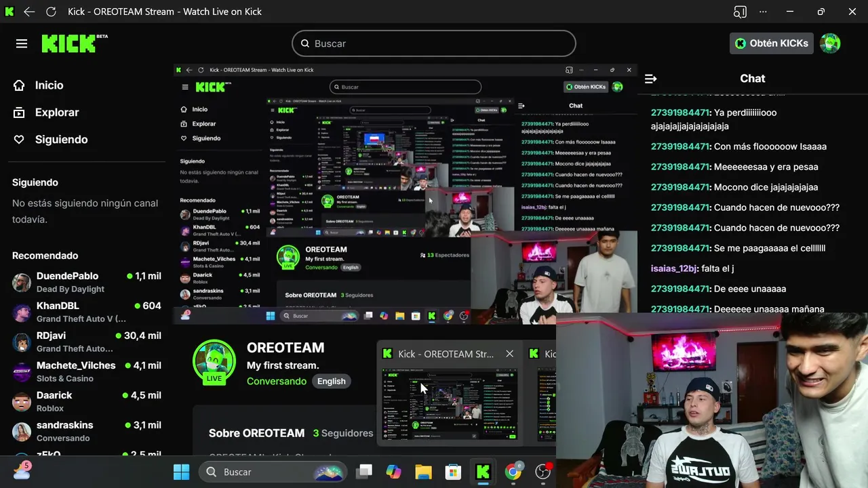
Task: Close the Kick - OREOTEAM taskbar preview
Action: point(509,354)
